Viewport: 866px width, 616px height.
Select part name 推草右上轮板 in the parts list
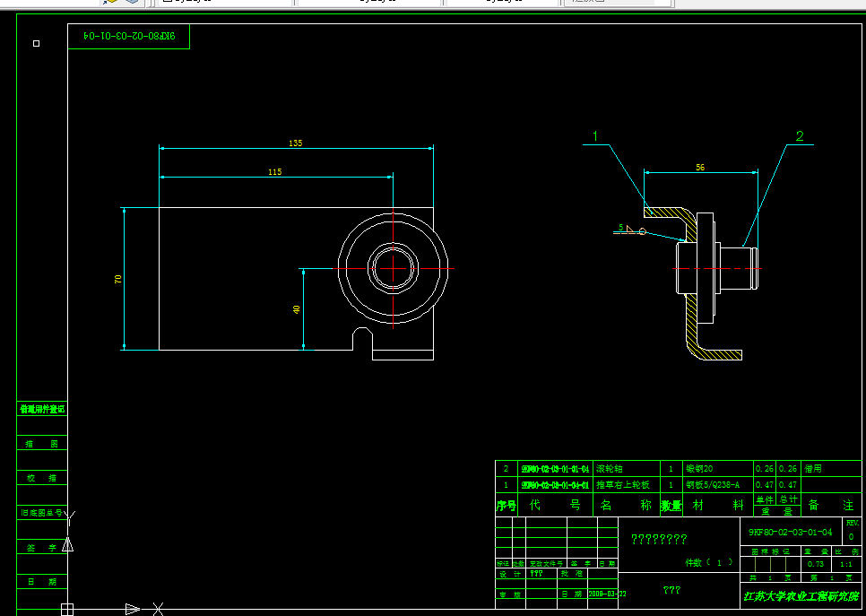623,485
